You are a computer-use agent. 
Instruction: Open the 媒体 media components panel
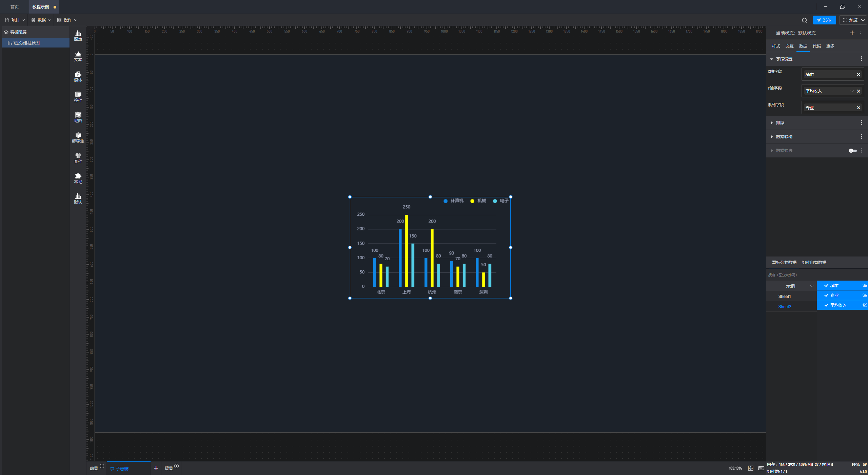78,76
